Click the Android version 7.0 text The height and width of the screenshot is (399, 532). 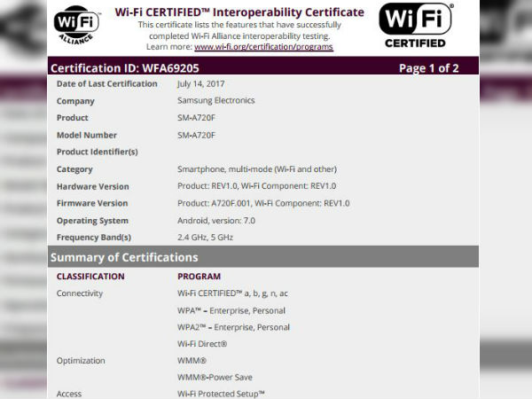pyautogui.click(x=216, y=220)
